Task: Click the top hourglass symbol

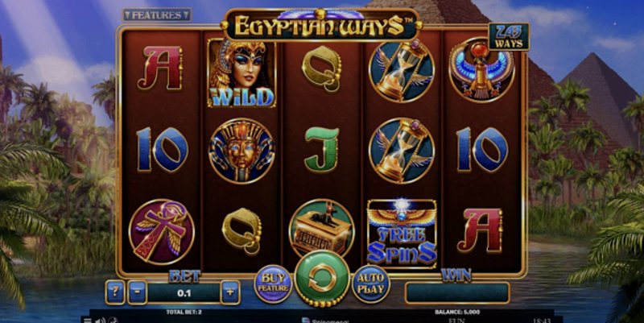Action: click(x=401, y=71)
